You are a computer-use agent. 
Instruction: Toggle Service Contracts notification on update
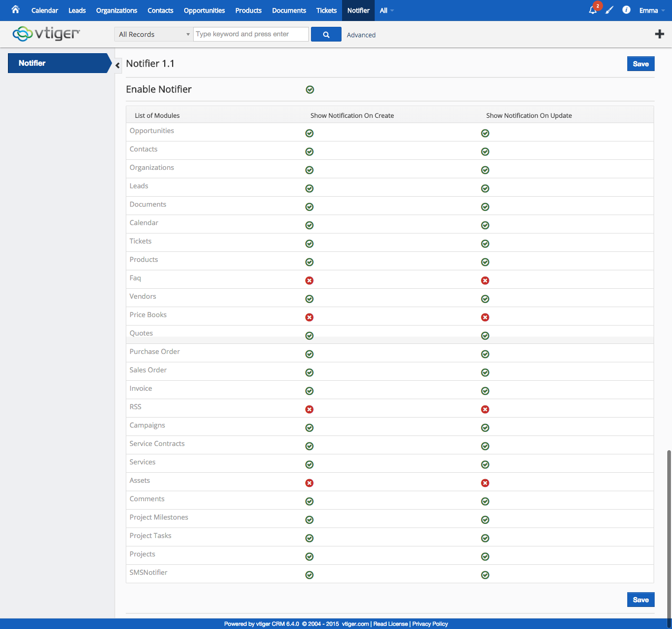pyautogui.click(x=485, y=447)
